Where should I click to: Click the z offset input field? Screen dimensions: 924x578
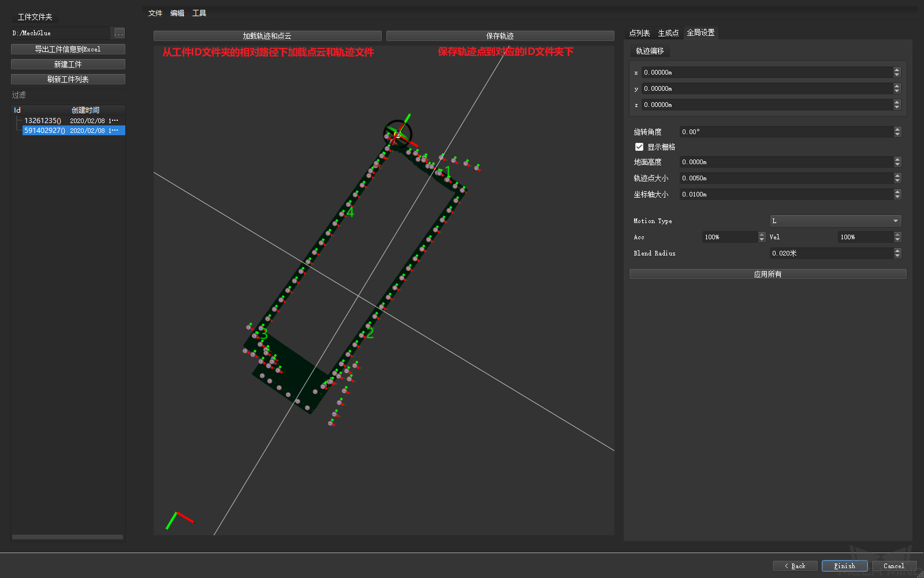click(767, 105)
